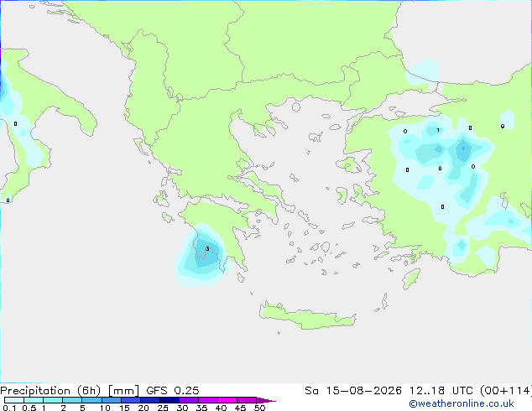Click the "25" legend label
Screen dimensions: 532x411
(x=163, y=408)
